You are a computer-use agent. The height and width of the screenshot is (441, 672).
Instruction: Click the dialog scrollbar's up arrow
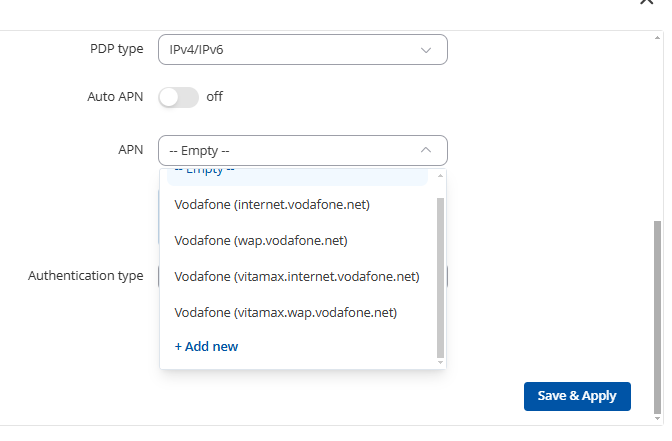tap(657, 38)
